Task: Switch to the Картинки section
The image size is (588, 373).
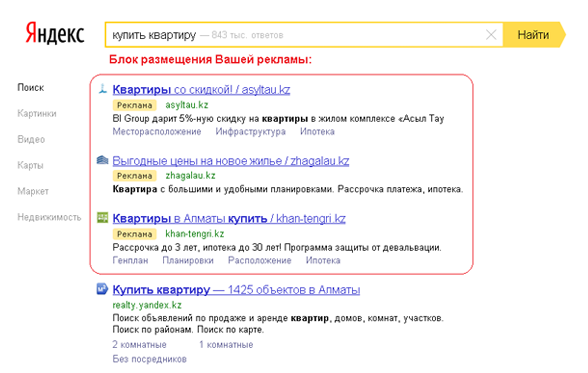Action: coord(37,114)
